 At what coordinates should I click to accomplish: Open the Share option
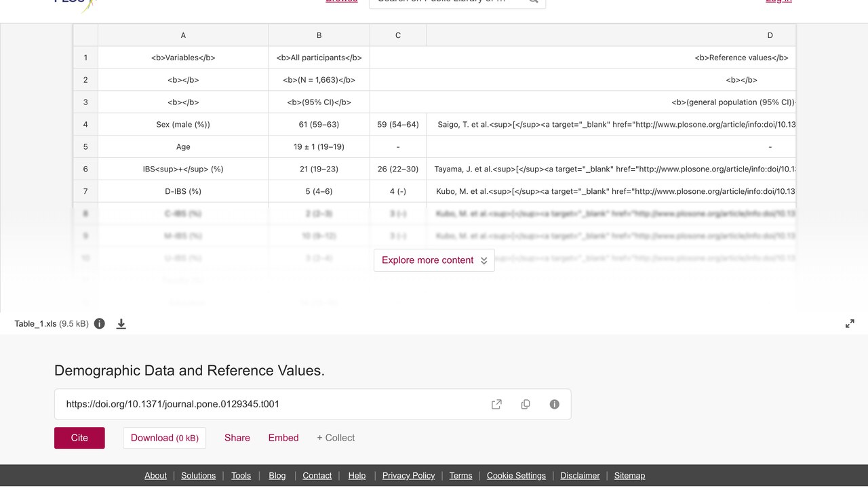(x=237, y=438)
